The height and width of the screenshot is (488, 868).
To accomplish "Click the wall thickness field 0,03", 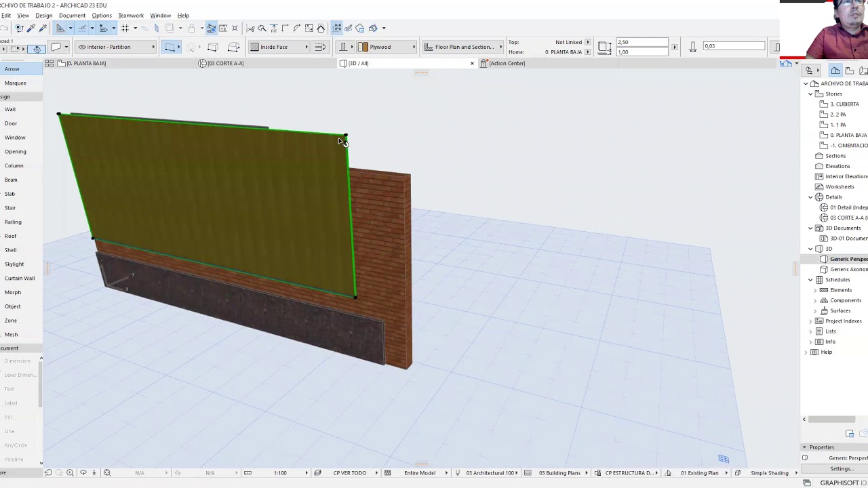I will pyautogui.click(x=734, y=46).
